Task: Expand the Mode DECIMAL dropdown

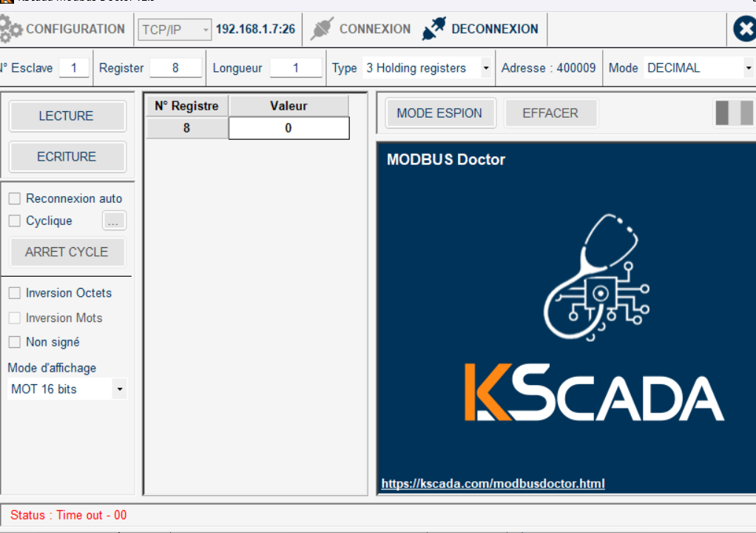Action: click(699, 68)
